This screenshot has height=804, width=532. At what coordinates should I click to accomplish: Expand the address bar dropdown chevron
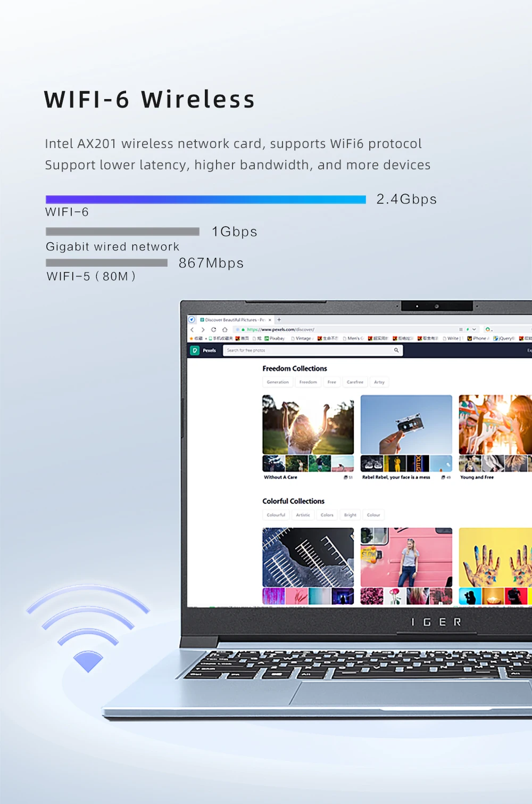474,330
